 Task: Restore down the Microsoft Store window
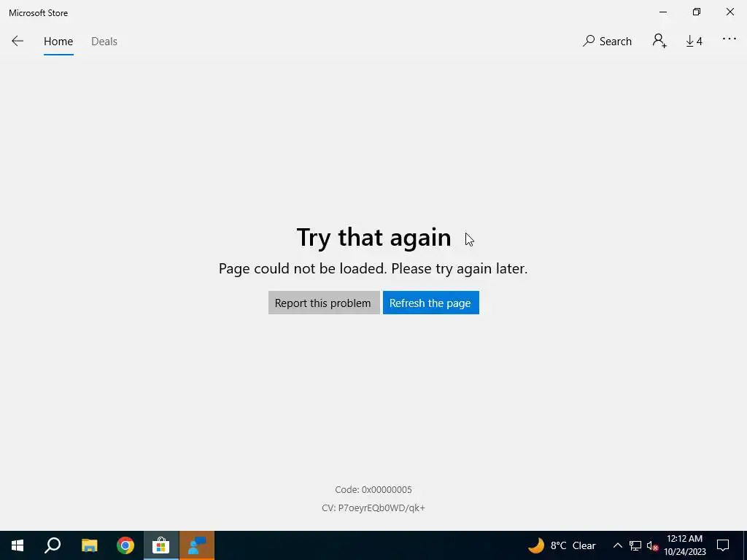697,12
